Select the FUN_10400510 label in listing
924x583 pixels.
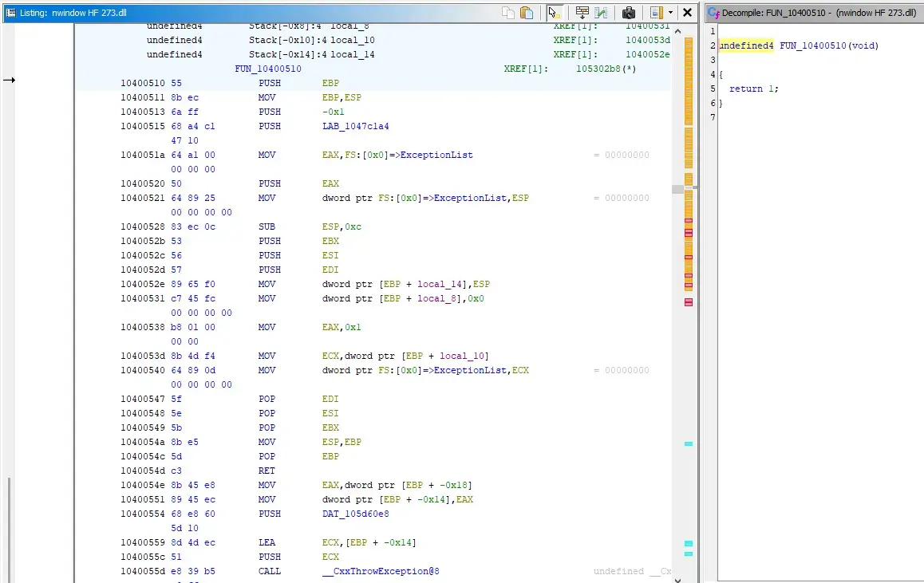point(268,69)
